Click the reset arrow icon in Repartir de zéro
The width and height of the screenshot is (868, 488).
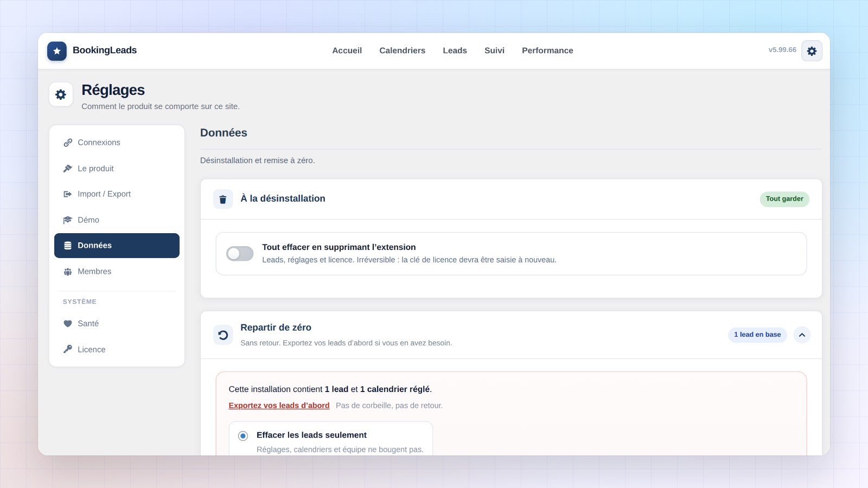coord(223,335)
